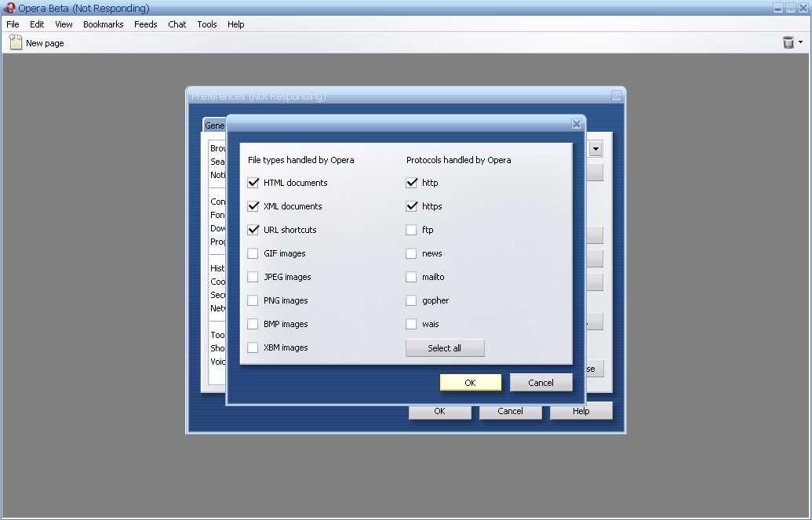The width and height of the screenshot is (812, 520).
Task: Click the 'File types handled by Opera' heading
Action: pyautogui.click(x=301, y=160)
